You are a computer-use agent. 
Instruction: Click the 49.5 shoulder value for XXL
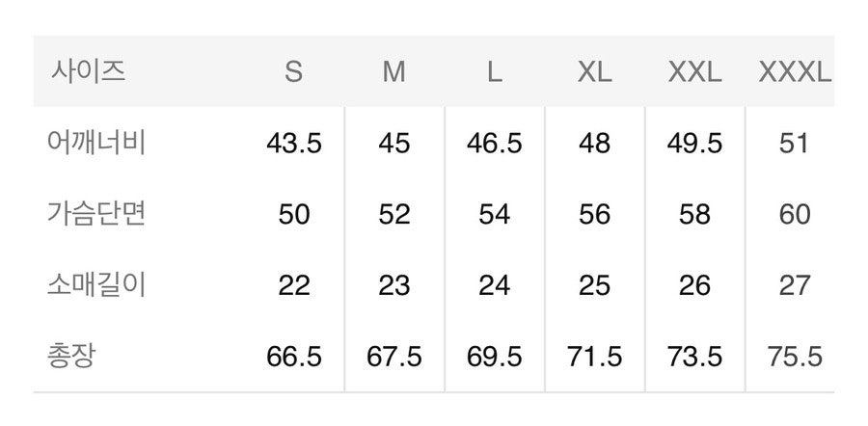point(694,144)
